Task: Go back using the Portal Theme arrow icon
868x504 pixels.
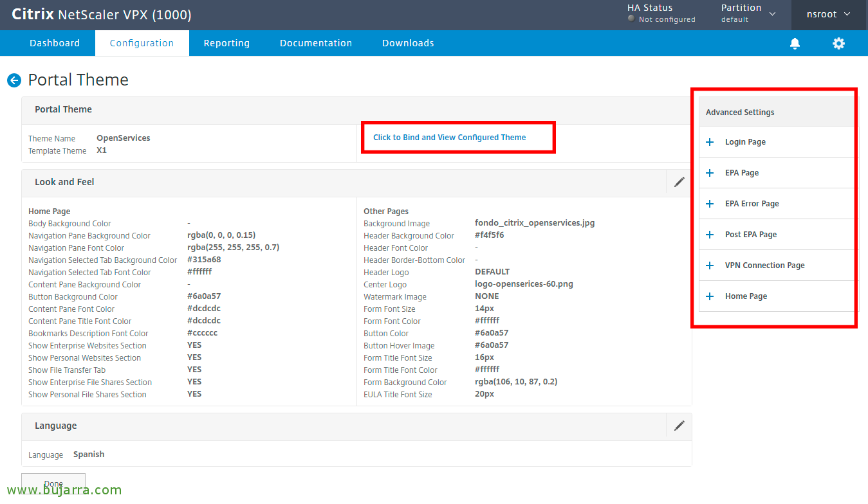Action: (14, 80)
